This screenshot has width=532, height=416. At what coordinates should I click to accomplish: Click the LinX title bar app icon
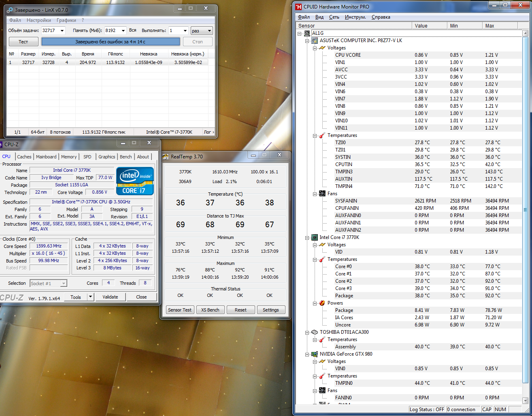(10, 10)
